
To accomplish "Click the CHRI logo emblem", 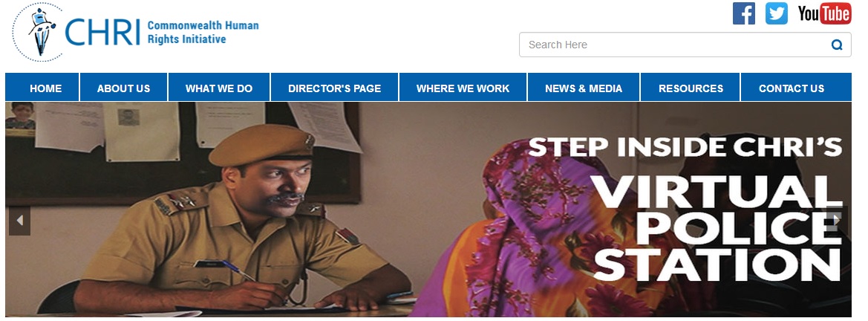I will (x=38, y=32).
